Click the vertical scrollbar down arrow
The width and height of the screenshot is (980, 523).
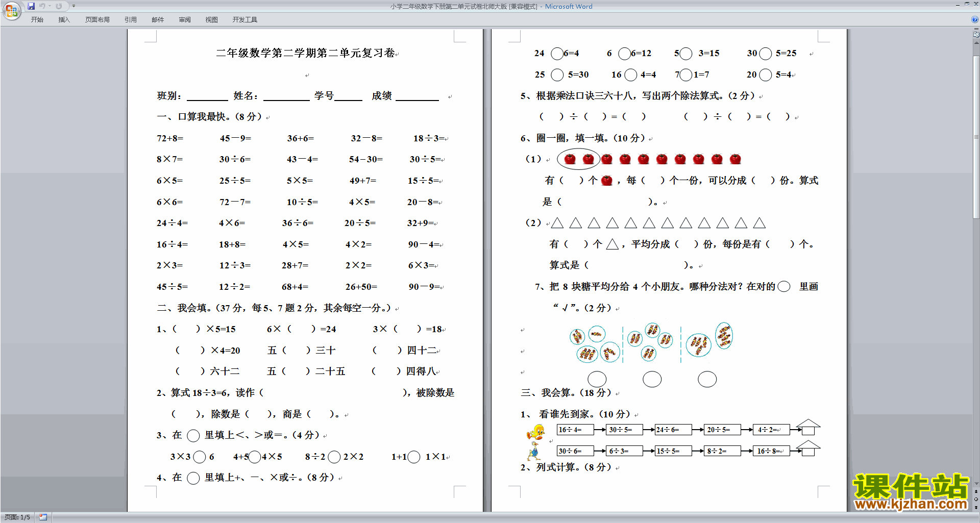pyautogui.click(x=976, y=484)
